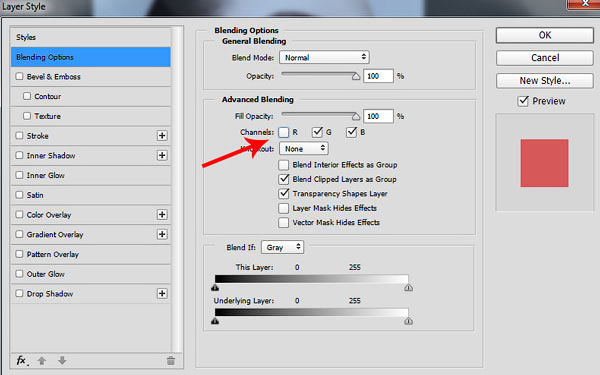Screen dimensions: 600x375
Task: Uncheck Transparency Shapes Layer
Action: pyautogui.click(x=284, y=194)
